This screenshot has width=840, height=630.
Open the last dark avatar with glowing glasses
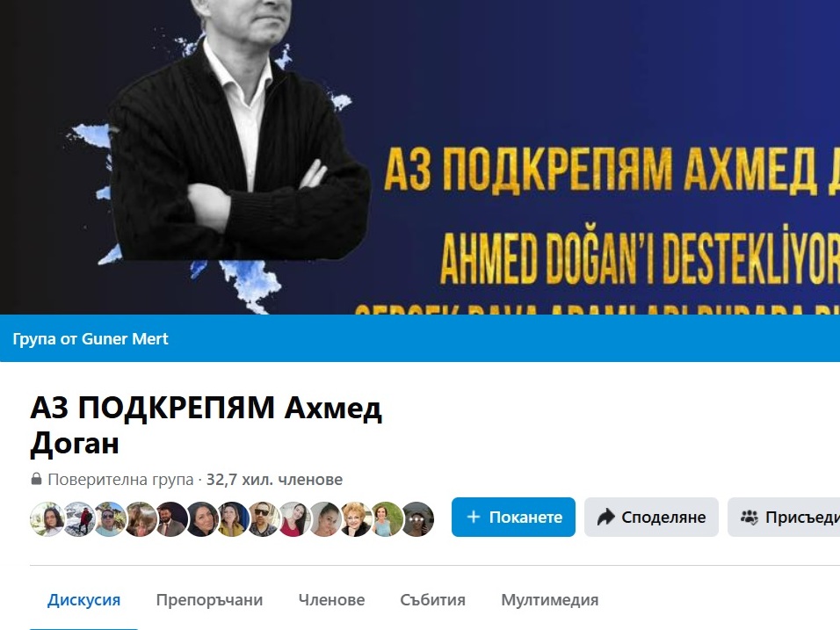coord(417,518)
